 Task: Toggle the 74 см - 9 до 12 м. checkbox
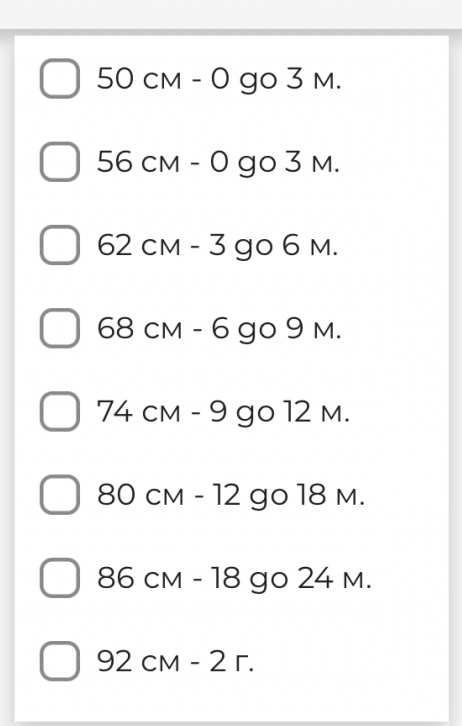pos(60,411)
